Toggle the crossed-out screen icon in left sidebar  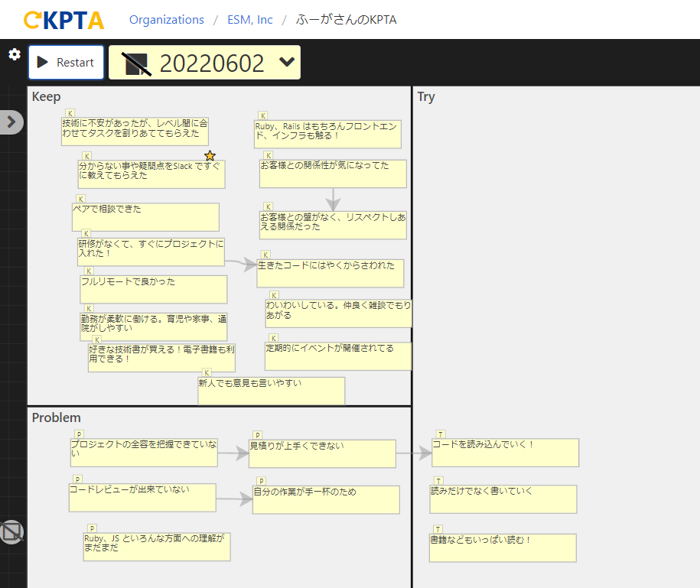[x=11, y=531]
